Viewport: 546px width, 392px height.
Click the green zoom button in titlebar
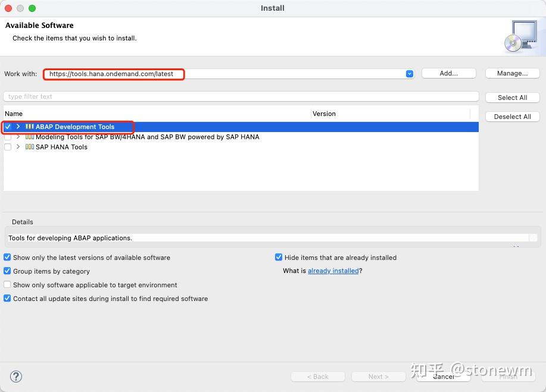coord(32,8)
